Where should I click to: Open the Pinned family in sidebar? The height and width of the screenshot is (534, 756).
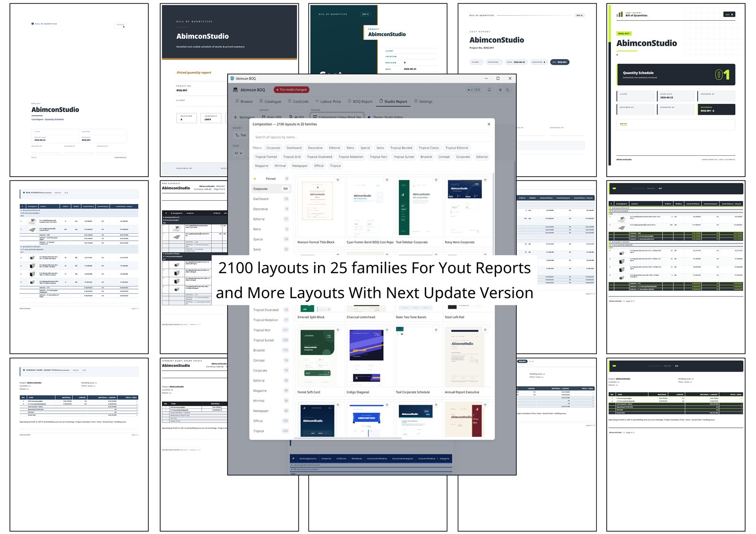click(271, 179)
